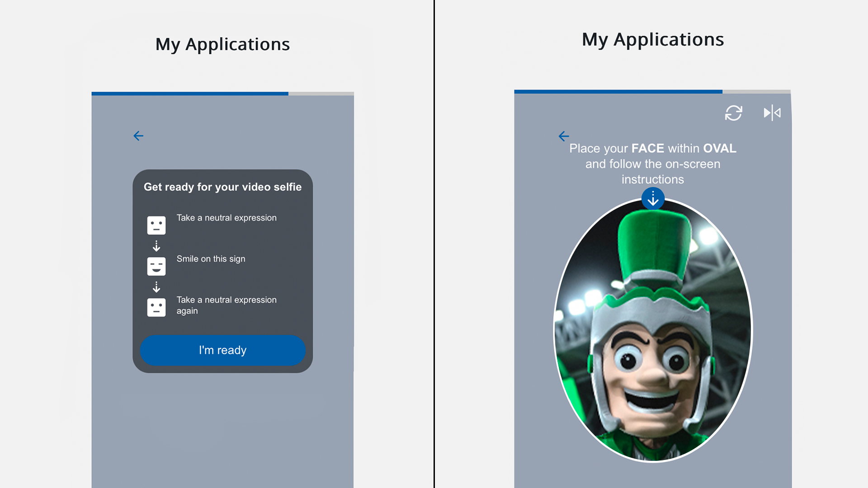Viewport: 868px width, 488px height.
Task: Click the I'm ready button
Action: [222, 350]
